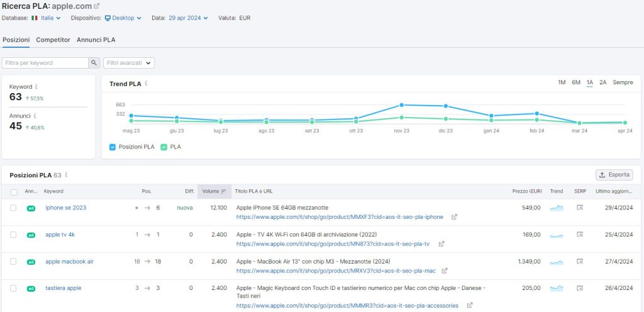Viewport: 644px width, 312px height.
Task: Toggle the green PLA chart series checkbox
Action: (x=164, y=147)
